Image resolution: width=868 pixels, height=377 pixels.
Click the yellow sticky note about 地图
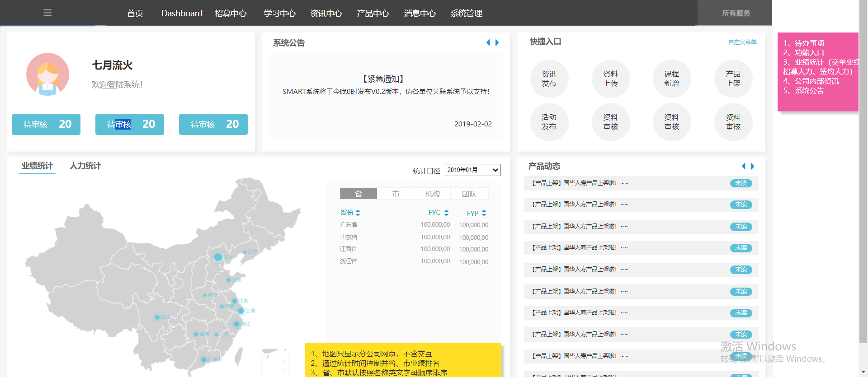pyautogui.click(x=403, y=360)
